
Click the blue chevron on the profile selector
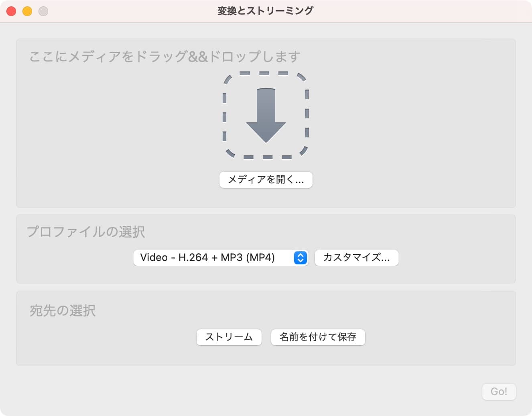point(300,258)
